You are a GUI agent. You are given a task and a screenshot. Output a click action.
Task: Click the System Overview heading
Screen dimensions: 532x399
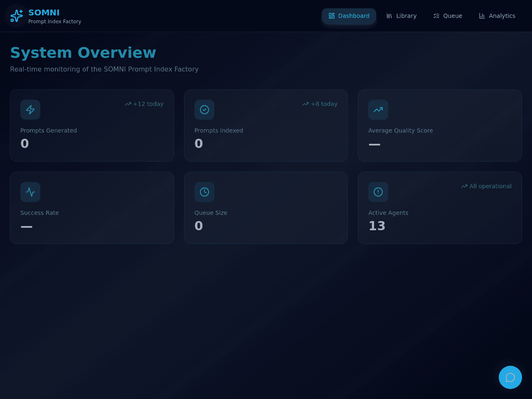point(83,53)
